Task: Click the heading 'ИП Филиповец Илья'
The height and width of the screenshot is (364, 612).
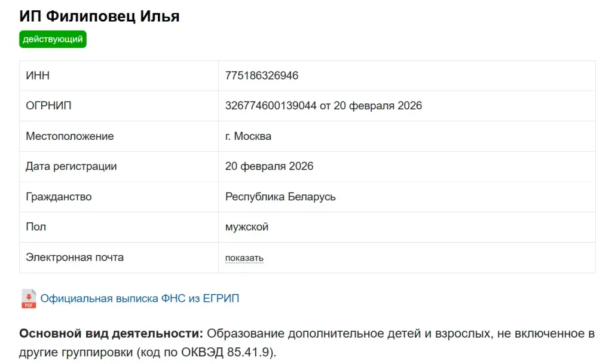Action: (99, 16)
